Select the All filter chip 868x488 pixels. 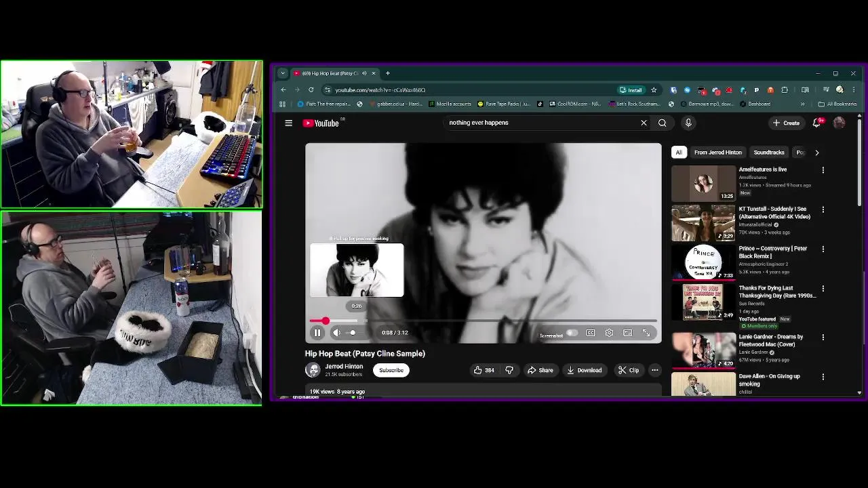pyautogui.click(x=679, y=152)
